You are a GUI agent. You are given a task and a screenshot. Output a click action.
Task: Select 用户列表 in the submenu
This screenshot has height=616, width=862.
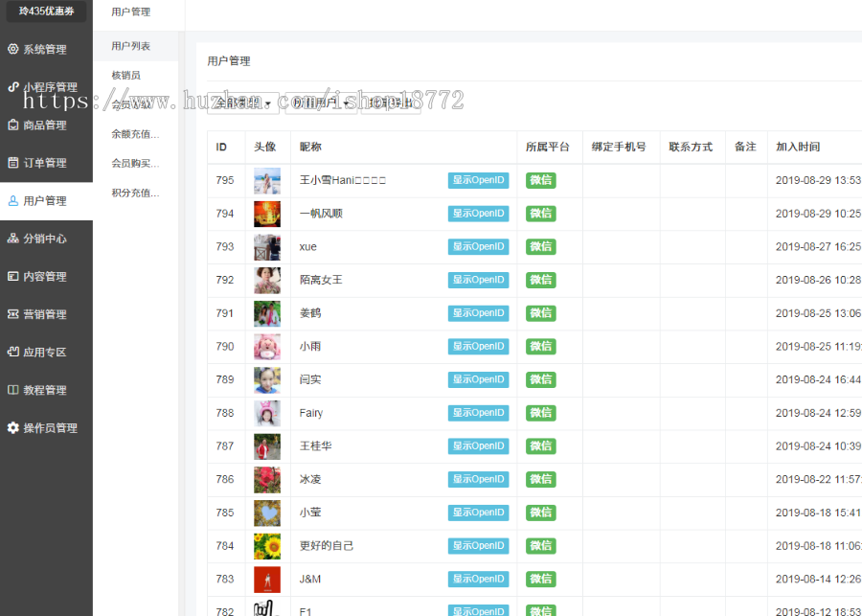coord(135,46)
